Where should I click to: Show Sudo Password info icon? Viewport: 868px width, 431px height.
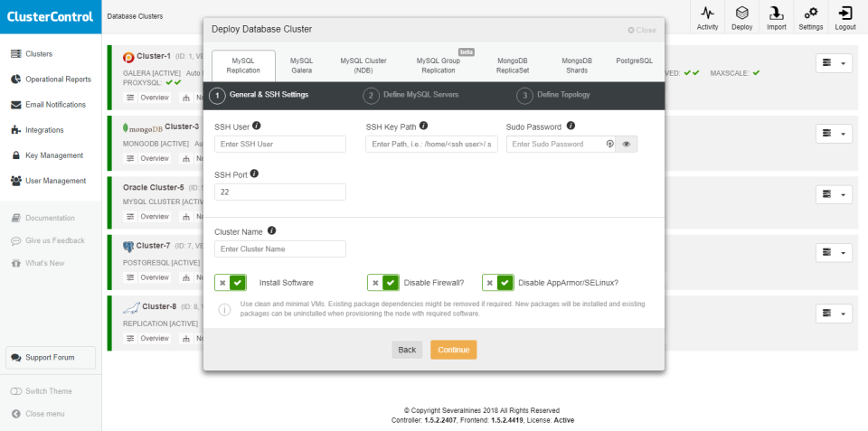pyautogui.click(x=571, y=126)
